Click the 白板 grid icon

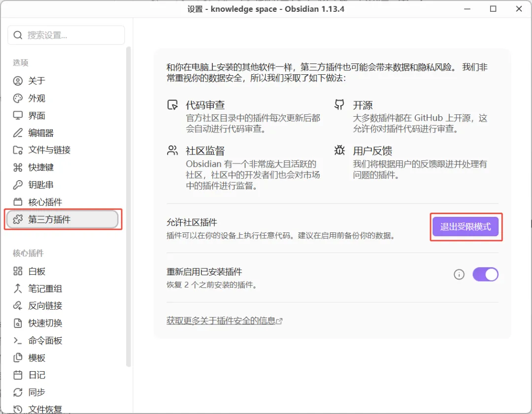tap(18, 271)
